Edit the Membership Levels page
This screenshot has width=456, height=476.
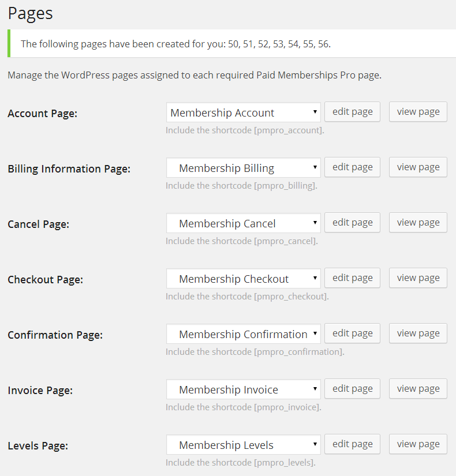(352, 444)
